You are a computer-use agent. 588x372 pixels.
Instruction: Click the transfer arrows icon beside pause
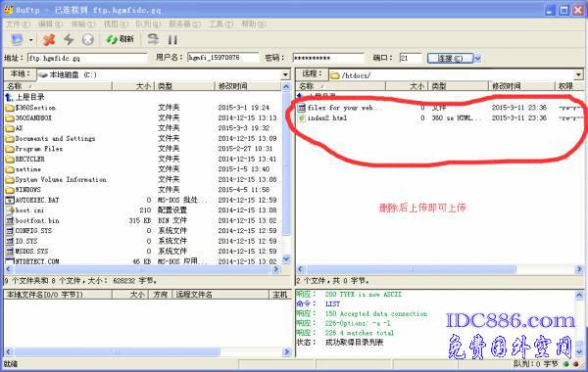[153, 39]
